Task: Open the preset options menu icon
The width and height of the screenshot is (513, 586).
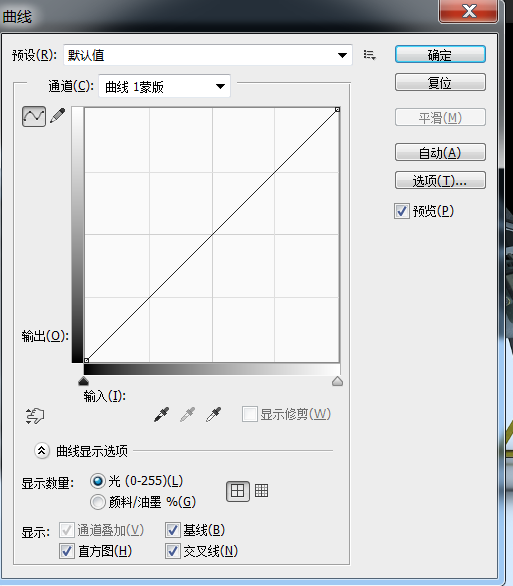Action: point(370,55)
